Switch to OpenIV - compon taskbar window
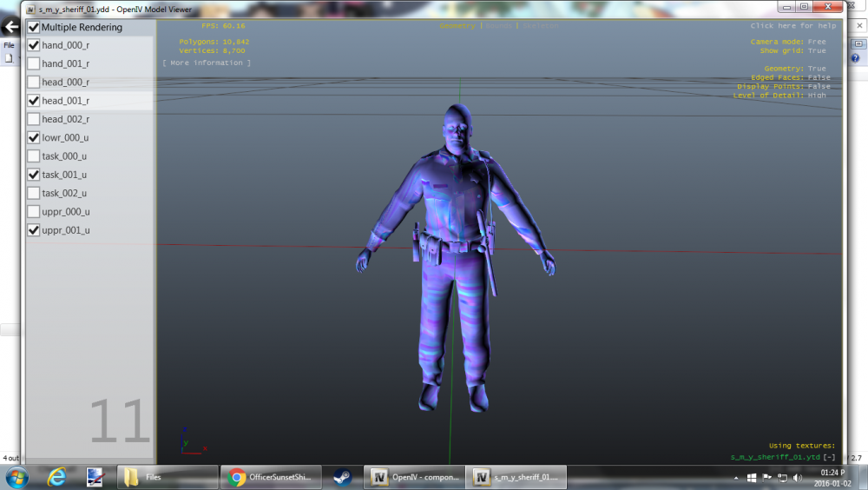Viewport: 868px width, 490px height. tap(414, 477)
